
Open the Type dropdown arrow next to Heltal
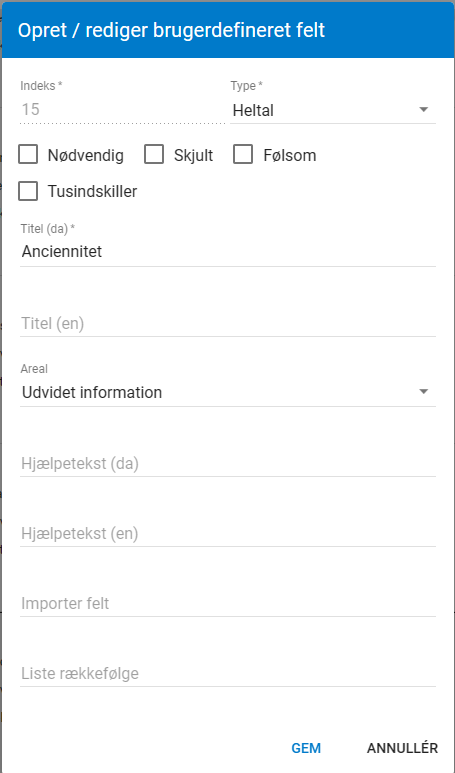[423, 110]
